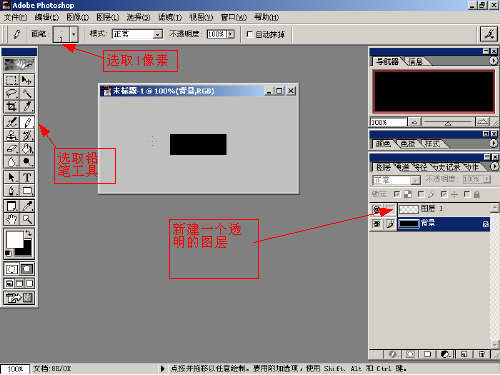Select the Type tool

click(27, 177)
